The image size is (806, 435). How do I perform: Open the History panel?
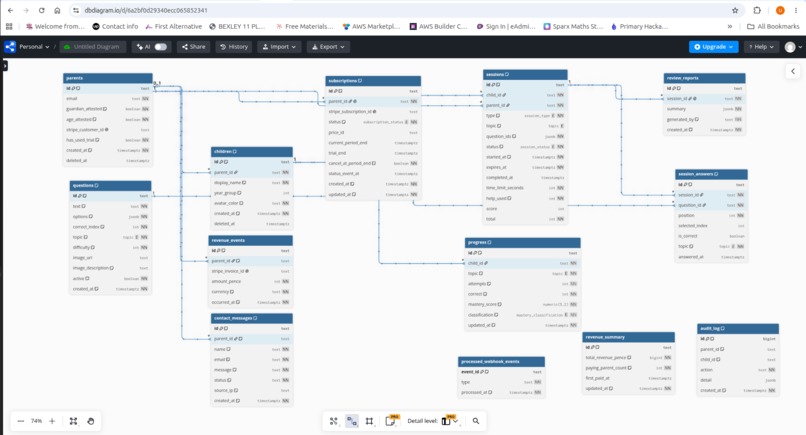coord(234,47)
